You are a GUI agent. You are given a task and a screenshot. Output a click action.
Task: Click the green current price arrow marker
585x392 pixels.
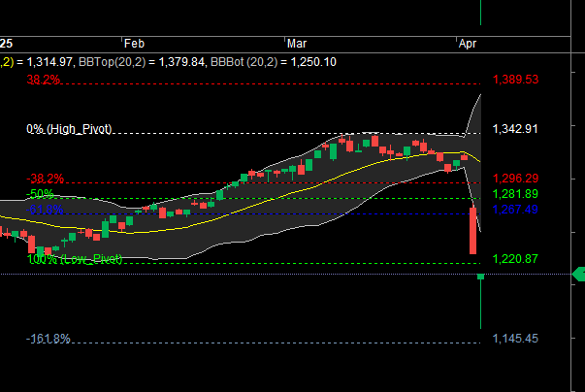tap(578, 275)
